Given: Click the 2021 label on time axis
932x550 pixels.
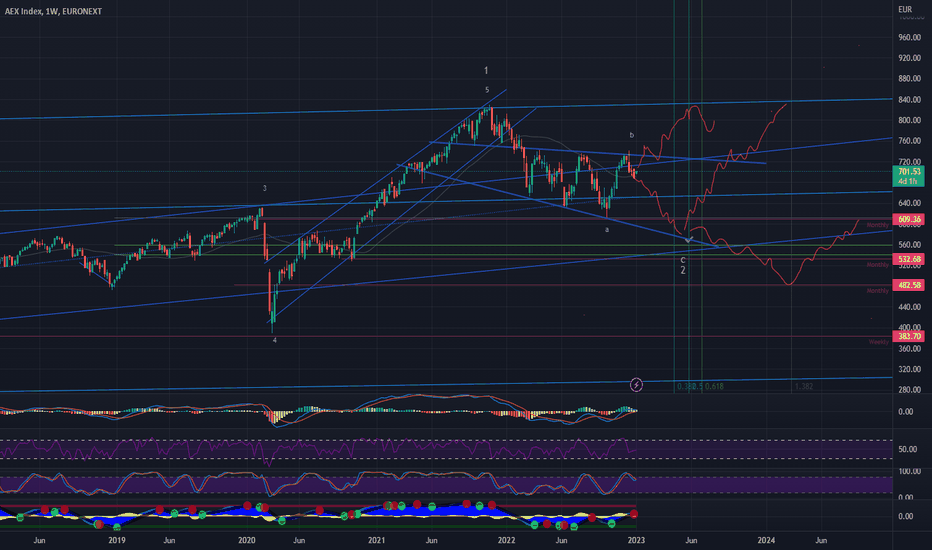Looking at the screenshot, I should pos(376,540).
